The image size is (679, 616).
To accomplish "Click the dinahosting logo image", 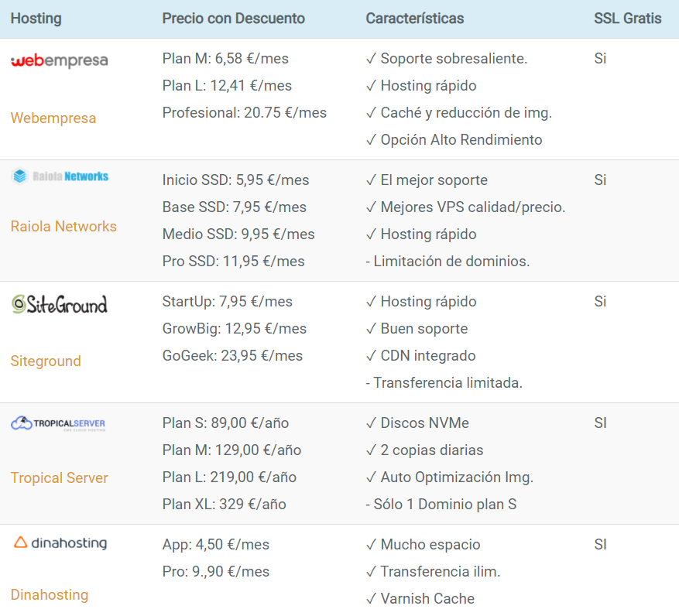I will point(60,542).
